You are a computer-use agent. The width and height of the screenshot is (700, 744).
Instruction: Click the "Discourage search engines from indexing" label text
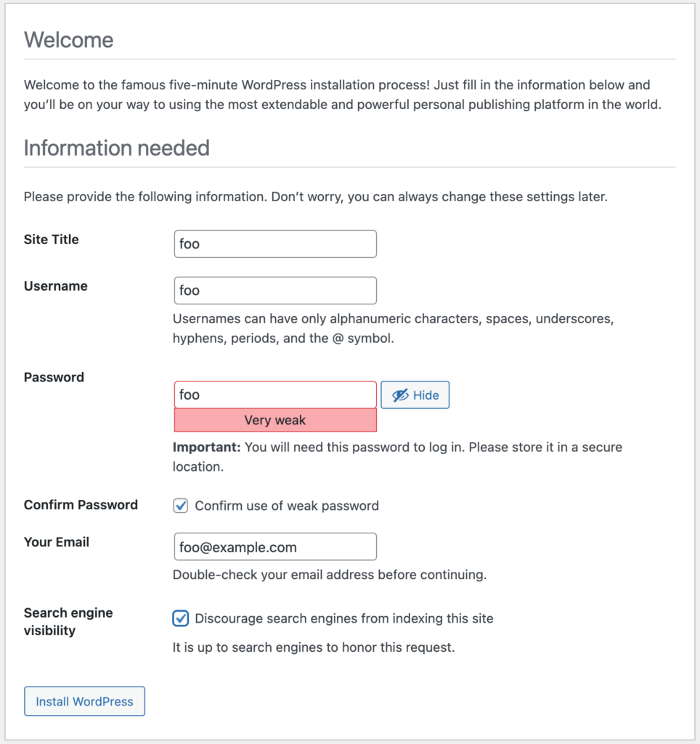(344, 619)
